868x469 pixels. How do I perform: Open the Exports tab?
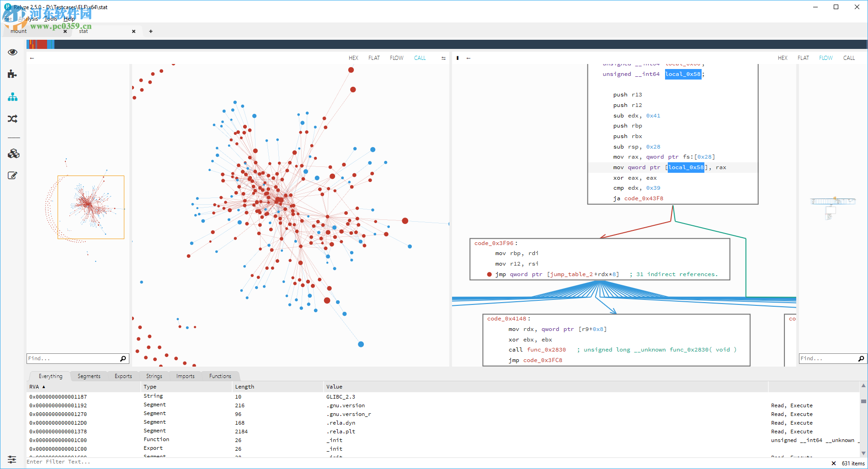[123, 376]
